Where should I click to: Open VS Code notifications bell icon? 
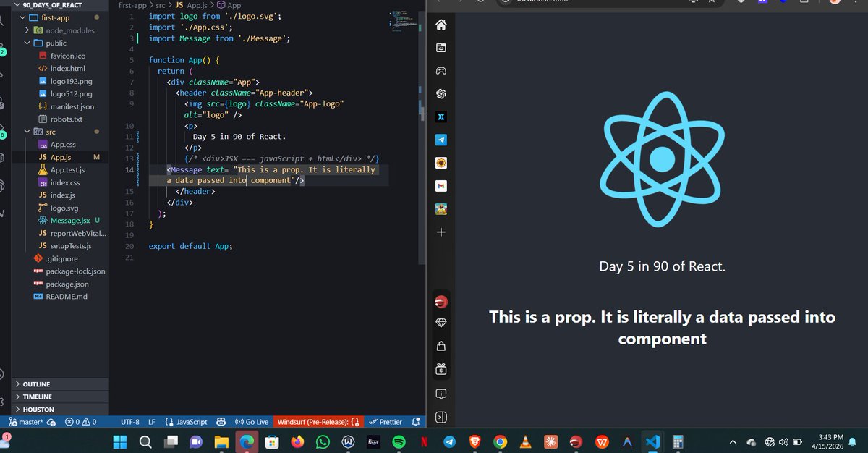pyautogui.click(x=415, y=422)
